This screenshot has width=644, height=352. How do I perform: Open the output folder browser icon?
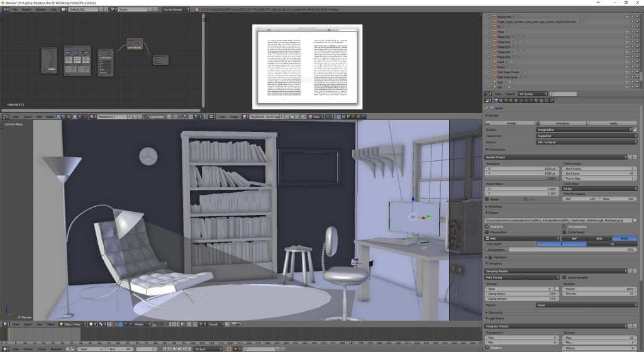(635, 220)
